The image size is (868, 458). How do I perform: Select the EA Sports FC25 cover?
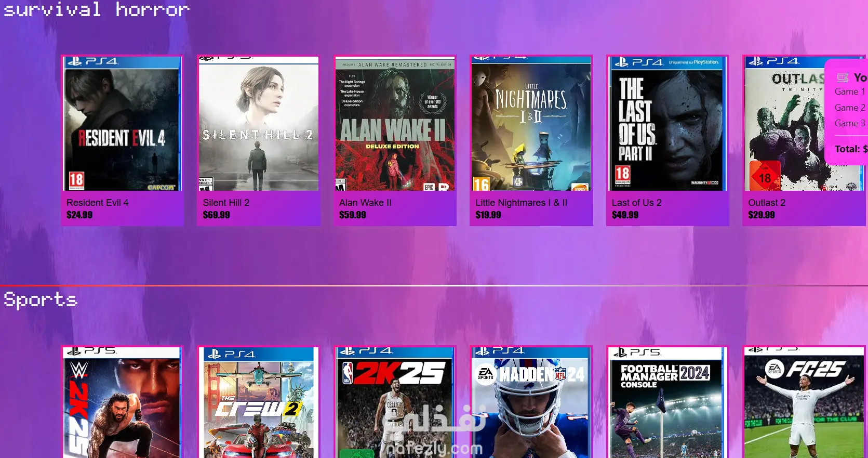pyautogui.click(x=804, y=403)
